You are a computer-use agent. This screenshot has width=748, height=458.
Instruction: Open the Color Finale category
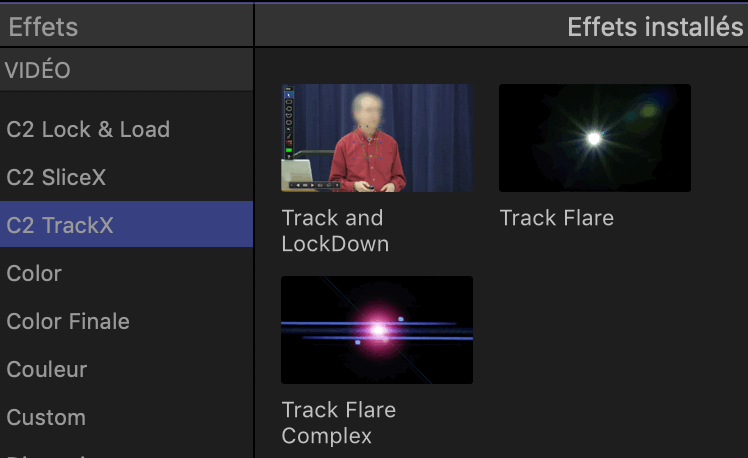coord(126,321)
